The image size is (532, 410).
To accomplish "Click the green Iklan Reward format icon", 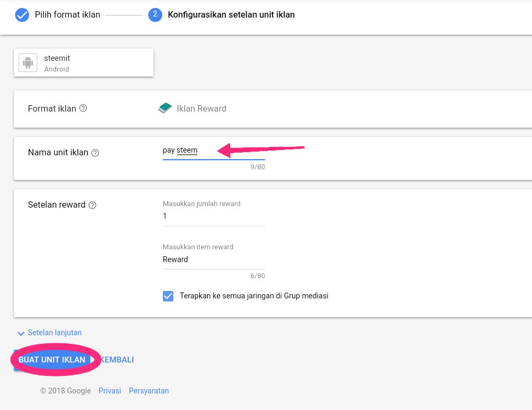I will pos(165,108).
